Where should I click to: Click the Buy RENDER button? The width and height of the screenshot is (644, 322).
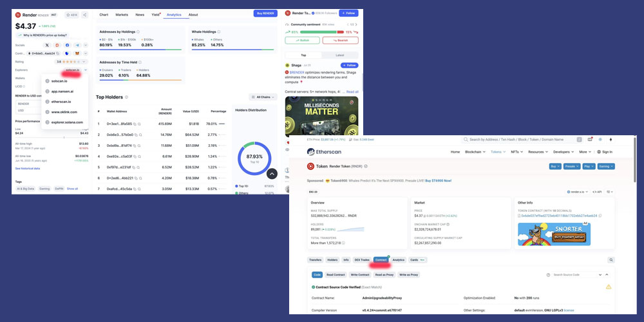point(265,13)
